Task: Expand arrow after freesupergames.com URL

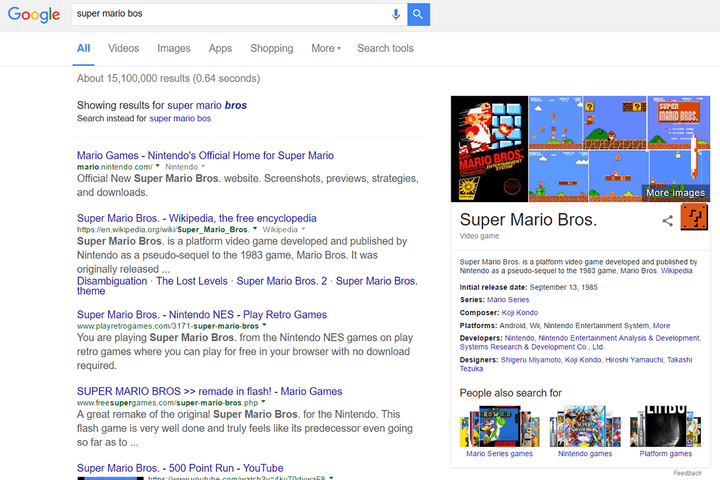Action: [264, 402]
